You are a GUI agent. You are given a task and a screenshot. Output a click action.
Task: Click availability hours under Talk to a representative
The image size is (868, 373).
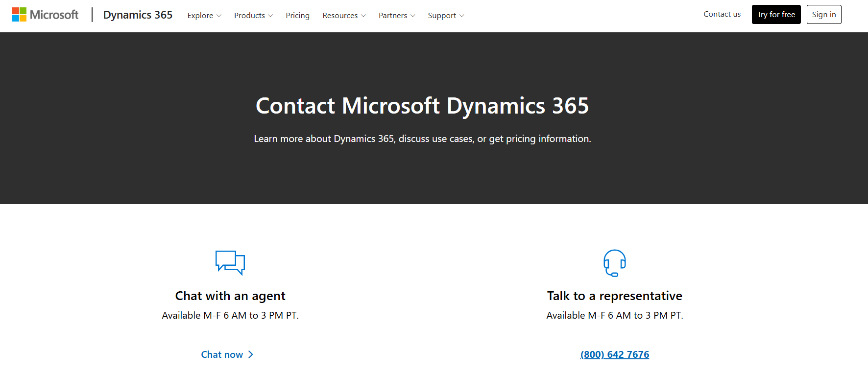[x=615, y=315]
